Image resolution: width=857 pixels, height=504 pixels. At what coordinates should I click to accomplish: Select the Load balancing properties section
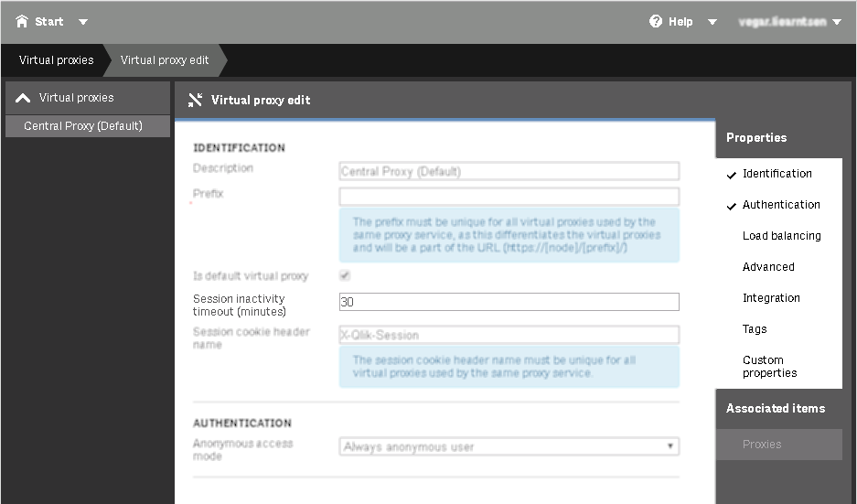coord(781,236)
